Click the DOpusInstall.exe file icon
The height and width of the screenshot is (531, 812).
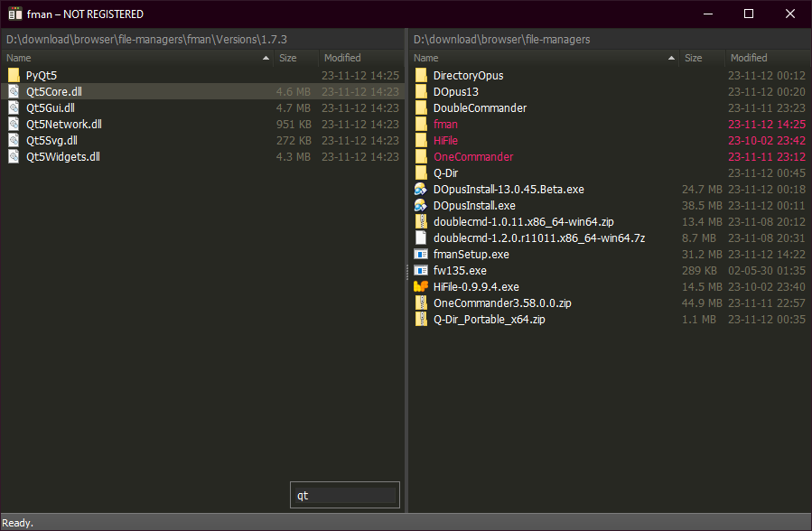tap(420, 206)
